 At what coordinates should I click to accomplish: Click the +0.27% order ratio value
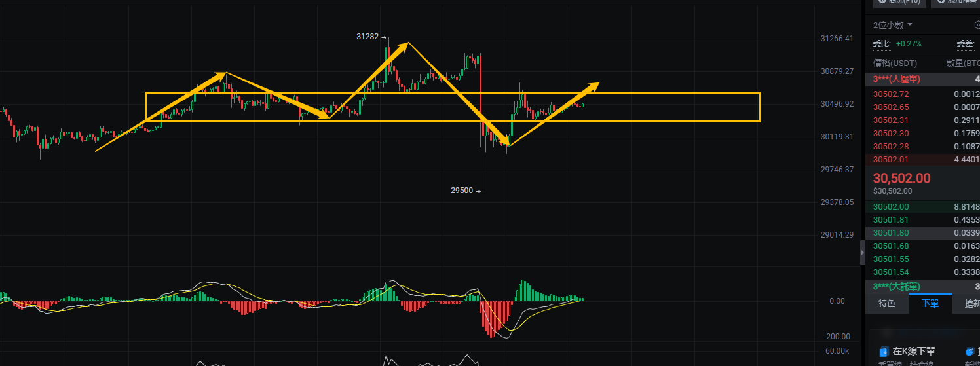(x=909, y=44)
